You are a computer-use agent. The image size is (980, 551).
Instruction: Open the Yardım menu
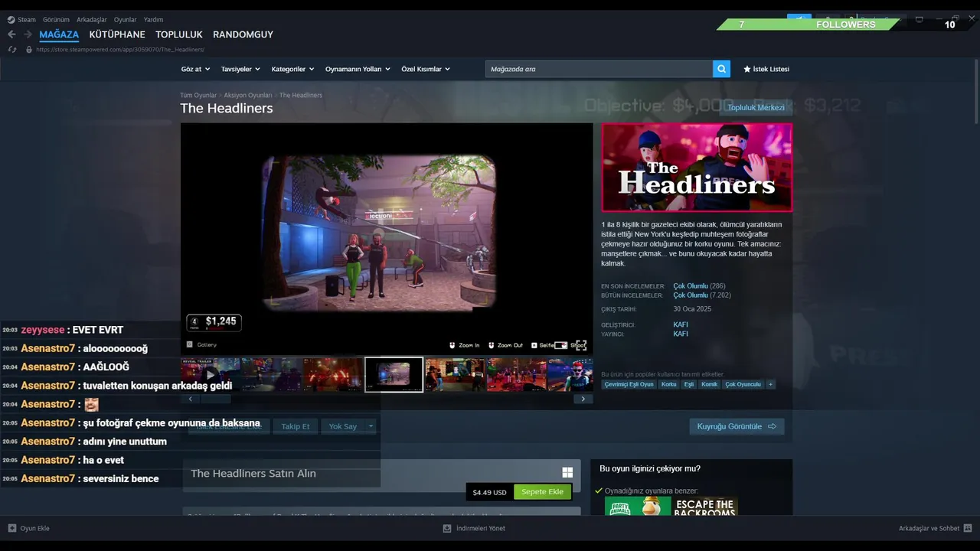154,20
